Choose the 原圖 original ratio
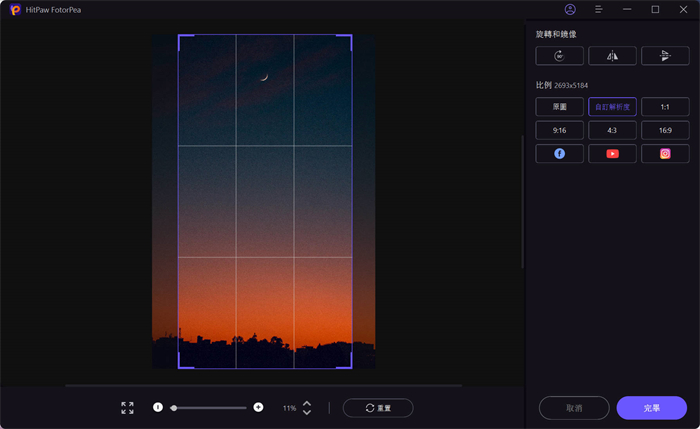700x429 pixels. pyautogui.click(x=559, y=107)
